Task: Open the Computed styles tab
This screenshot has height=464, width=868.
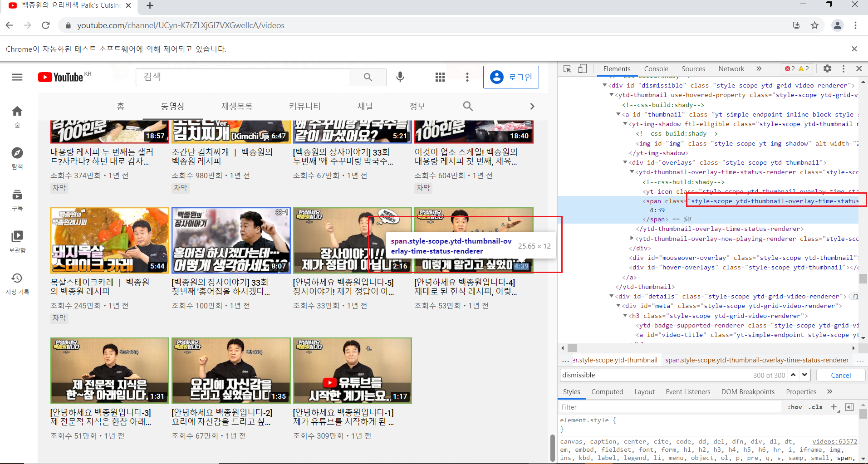Action: (x=607, y=391)
